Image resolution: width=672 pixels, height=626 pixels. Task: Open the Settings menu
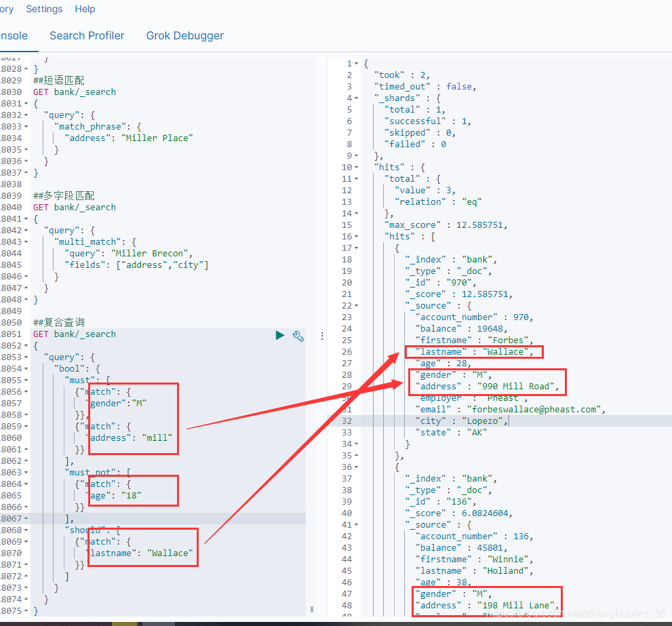coord(44,9)
